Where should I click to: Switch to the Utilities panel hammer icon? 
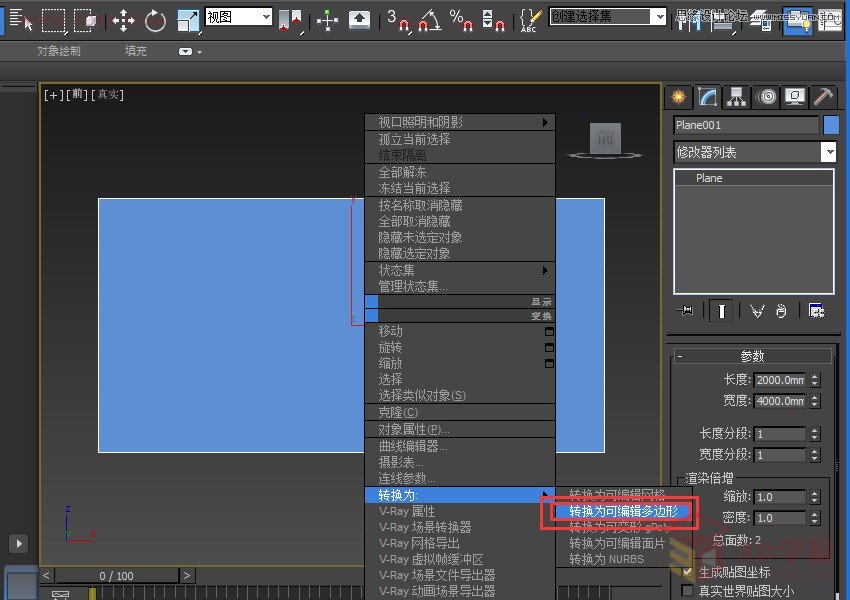[x=823, y=97]
